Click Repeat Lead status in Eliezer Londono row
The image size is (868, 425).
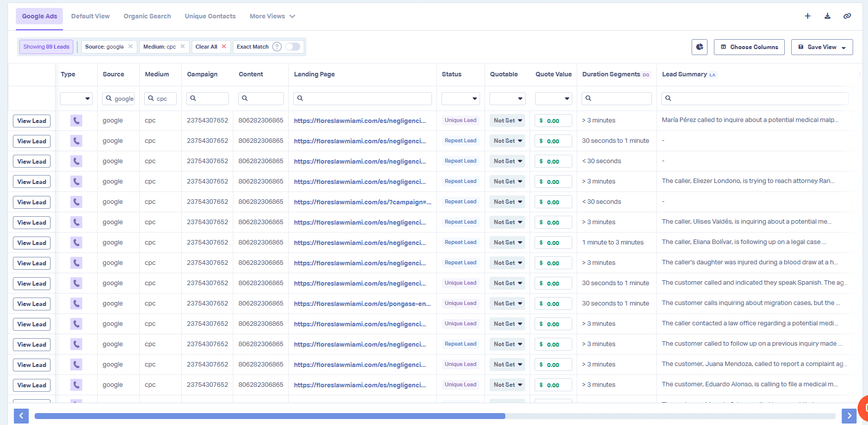[460, 182]
